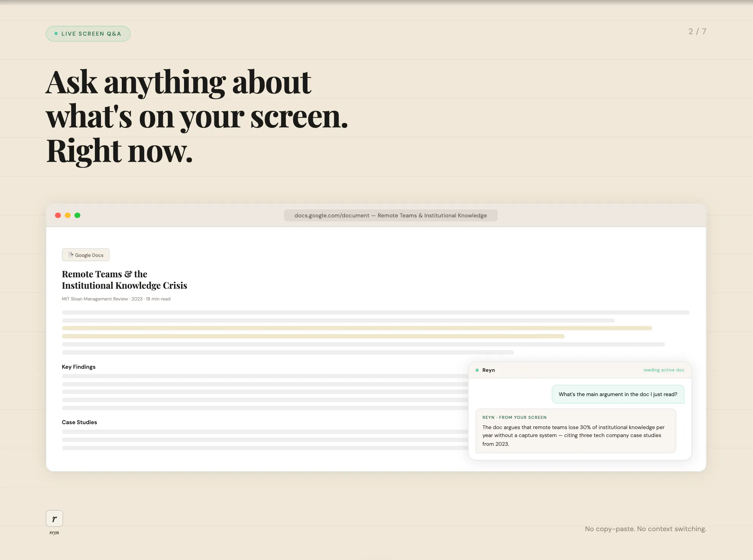Select the Remote Teams document title

(124, 280)
